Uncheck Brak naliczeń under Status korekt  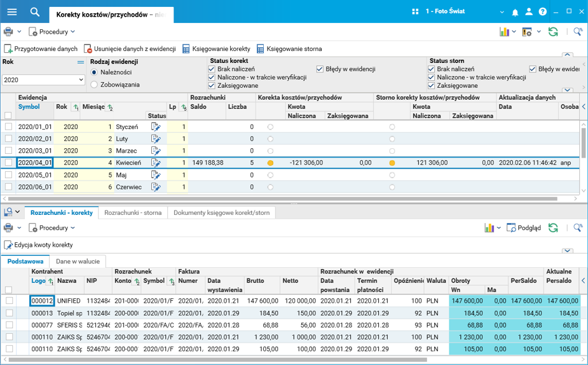click(x=212, y=69)
